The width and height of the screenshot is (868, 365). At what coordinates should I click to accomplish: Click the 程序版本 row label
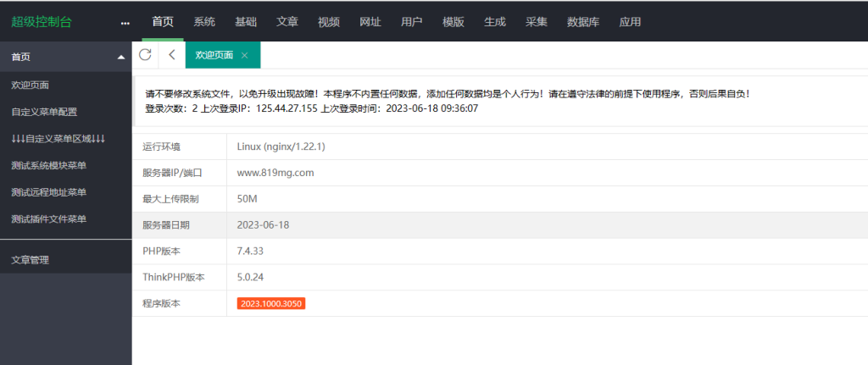pyautogui.click(x=161, y=304)
